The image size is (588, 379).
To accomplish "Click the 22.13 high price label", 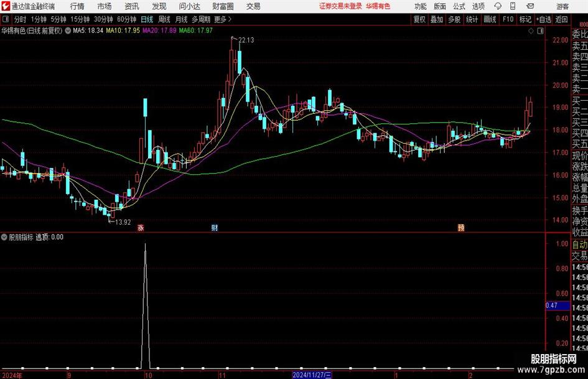I will pyautogui.click(x=246, y=40).
